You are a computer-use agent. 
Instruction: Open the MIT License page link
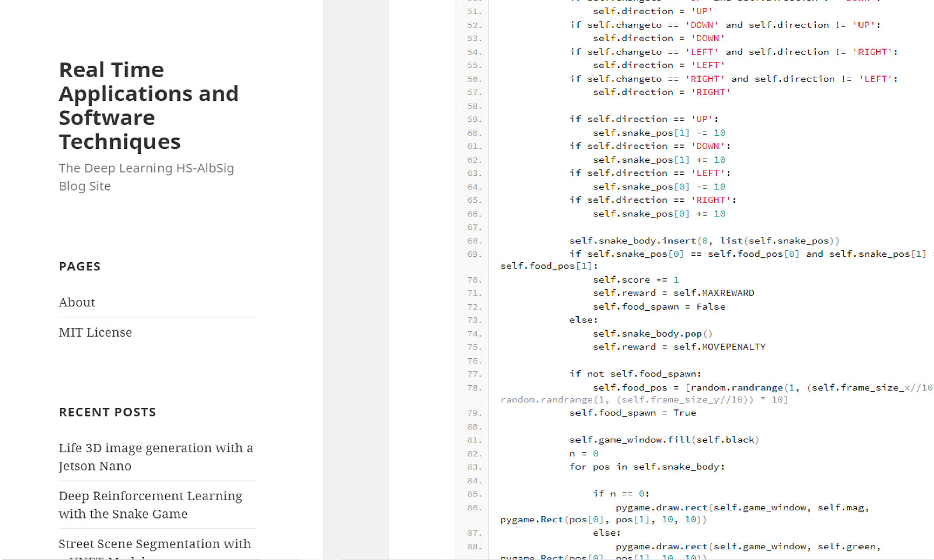click(x=95, y=332)
